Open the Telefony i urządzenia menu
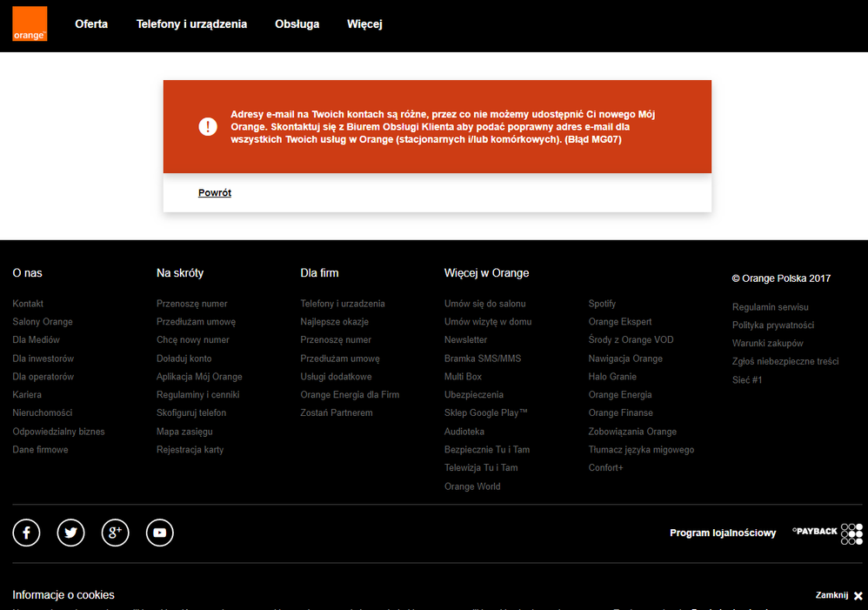Screen dimensions: 868x610 pyautogui.click(x=191, y=24)
